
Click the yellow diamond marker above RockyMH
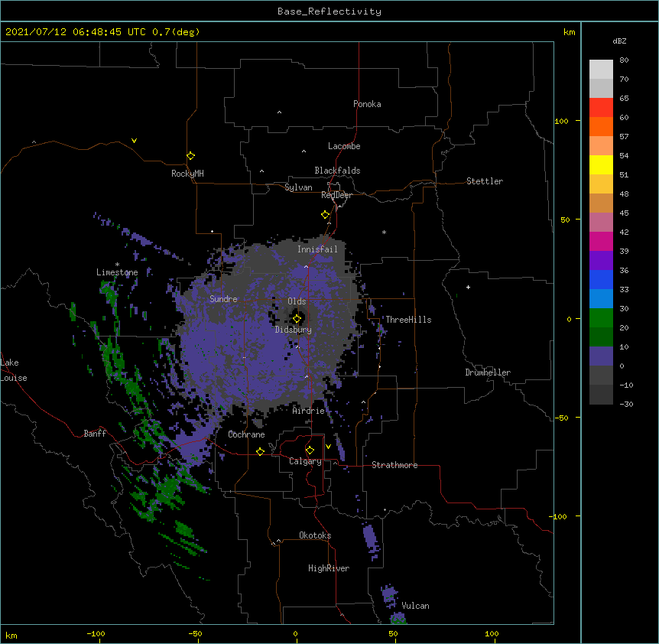coord(190,156)
